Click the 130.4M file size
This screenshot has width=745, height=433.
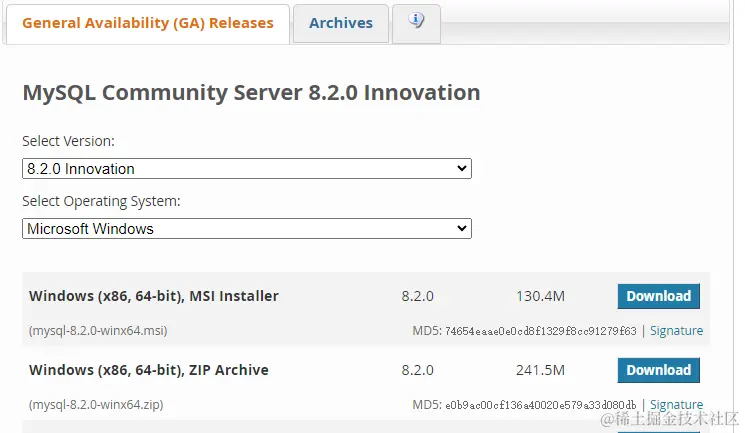pos(540,296)
